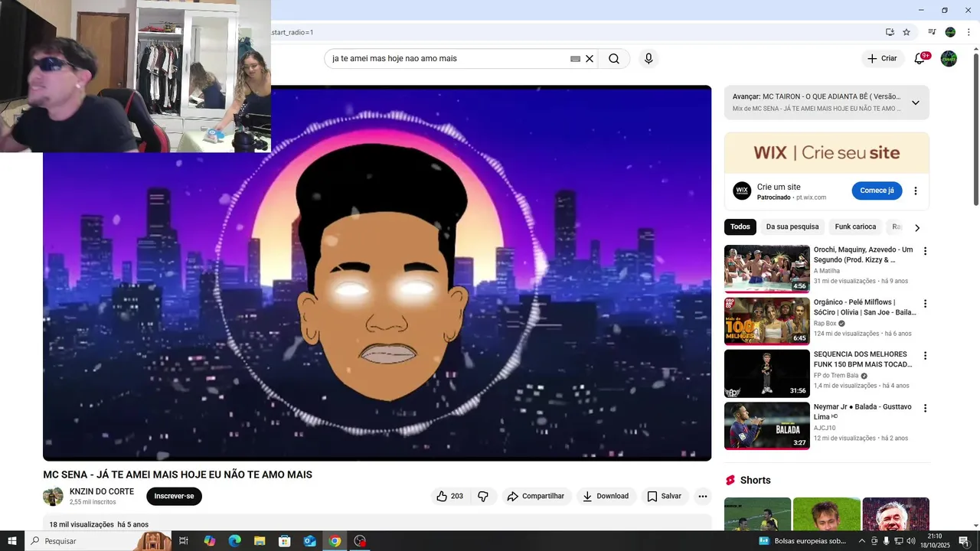Image resolution: width=980 pixels, height=551 pixels.
Task: Select the Da sua pesquisa filter chip
Action: (x=792, y=227)
